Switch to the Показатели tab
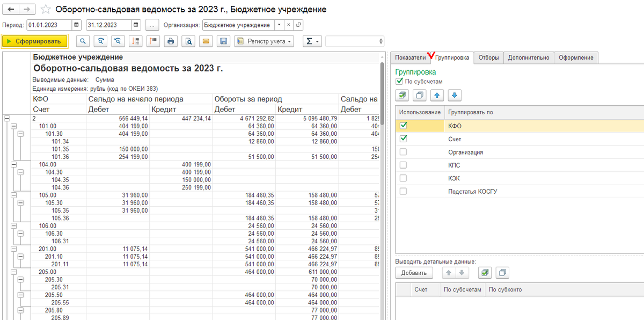 [x=411, y=57]
